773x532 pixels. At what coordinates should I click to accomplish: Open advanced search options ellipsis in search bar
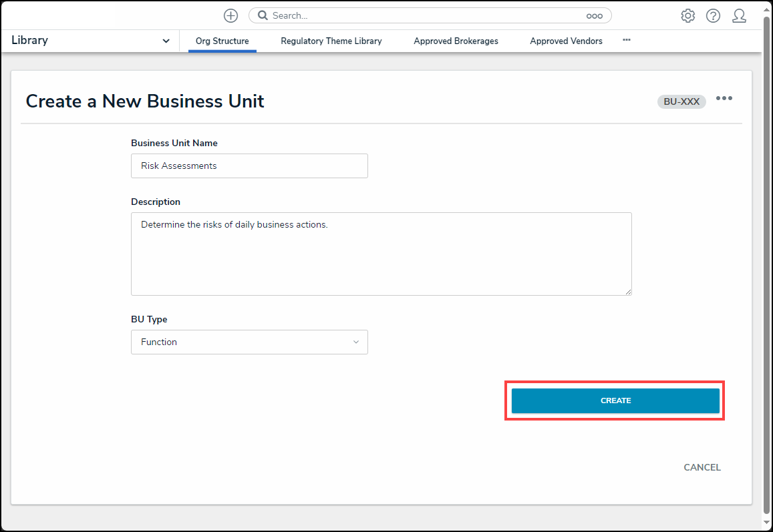point(594,16)
